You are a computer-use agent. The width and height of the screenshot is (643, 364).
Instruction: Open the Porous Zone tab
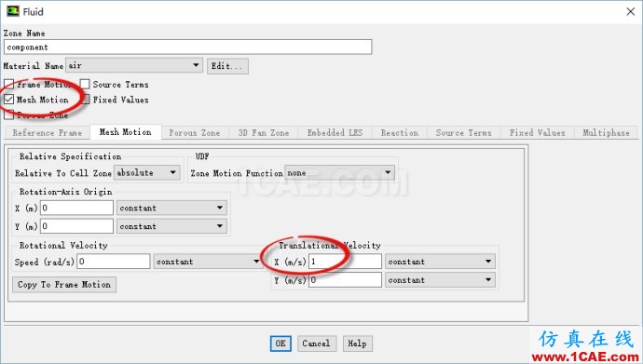tap(195, 133)
